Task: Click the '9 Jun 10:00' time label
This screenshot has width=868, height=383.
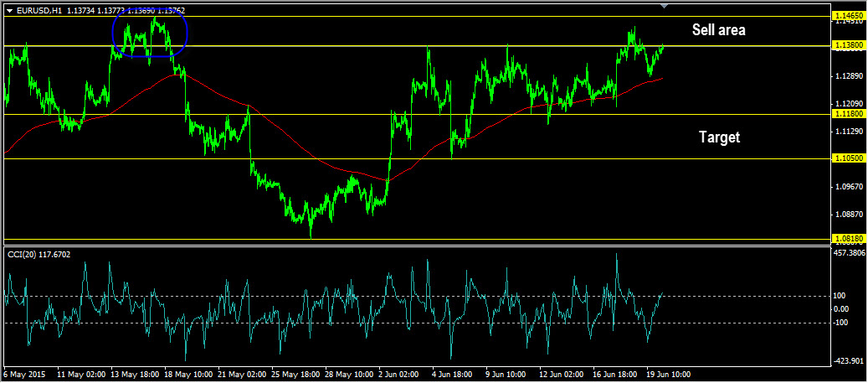Action: 507,374
